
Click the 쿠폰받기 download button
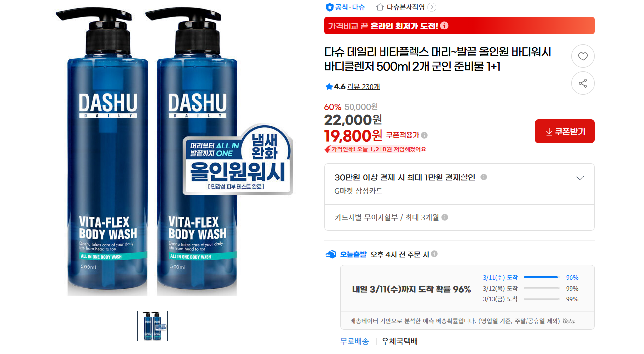point(565,131)
